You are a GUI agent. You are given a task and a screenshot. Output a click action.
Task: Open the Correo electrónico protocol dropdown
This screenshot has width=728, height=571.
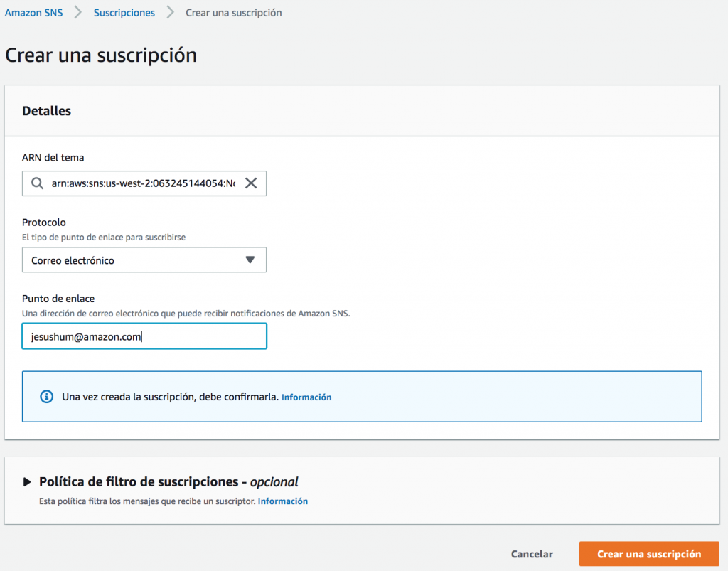[x=144, y=260]
